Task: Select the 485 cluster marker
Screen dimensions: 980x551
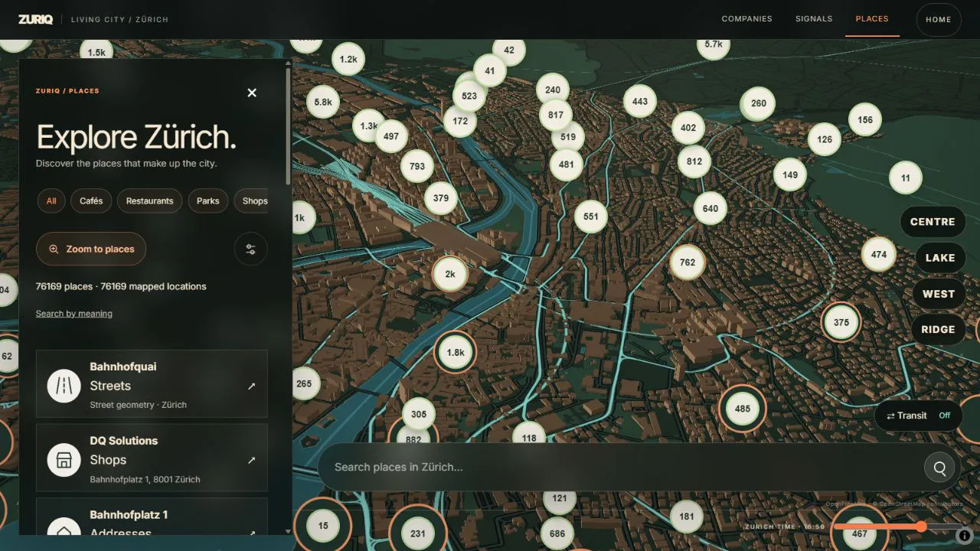Action: (x=743, y=409)
